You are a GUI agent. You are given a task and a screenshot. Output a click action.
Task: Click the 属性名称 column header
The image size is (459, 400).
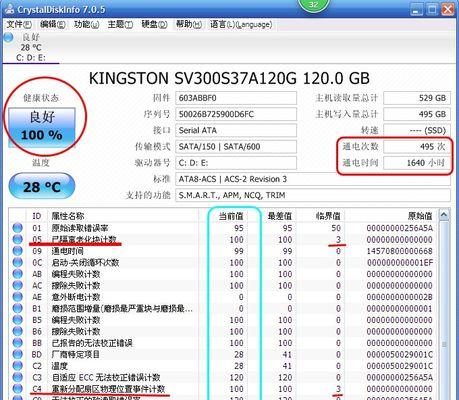coord(123,216)
